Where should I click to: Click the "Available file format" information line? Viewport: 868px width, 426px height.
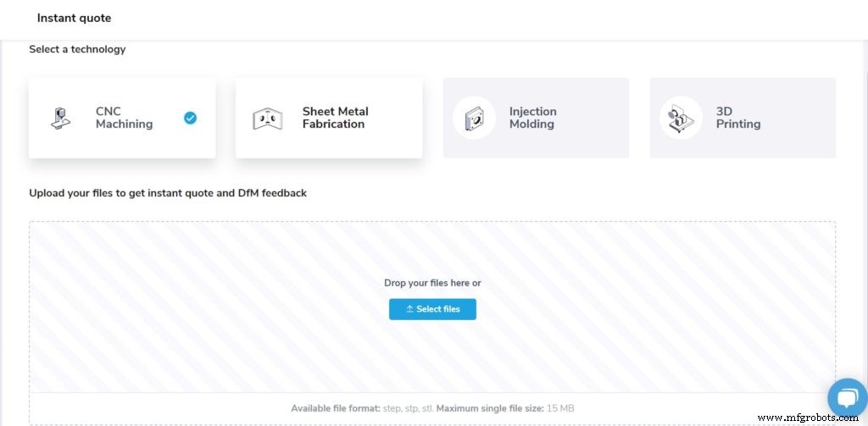[432, 408]
